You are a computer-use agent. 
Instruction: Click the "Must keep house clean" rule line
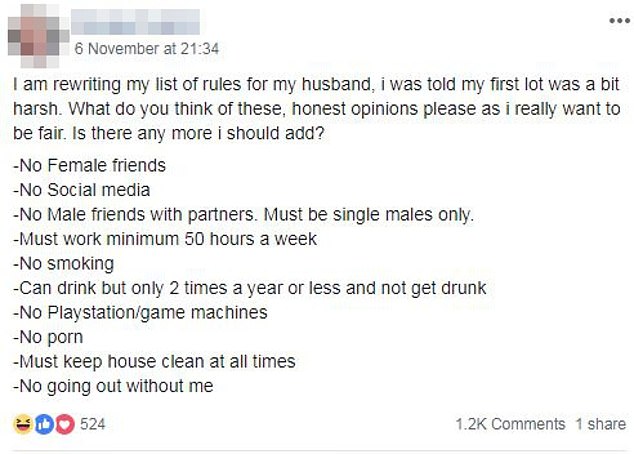[x=154, y=361]
